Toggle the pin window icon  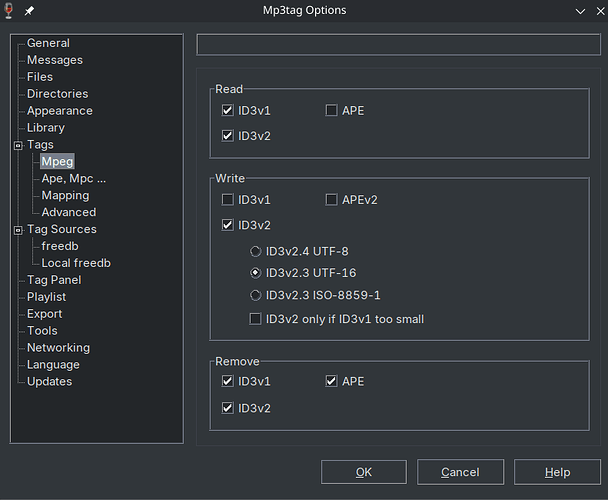pos(29,11)
